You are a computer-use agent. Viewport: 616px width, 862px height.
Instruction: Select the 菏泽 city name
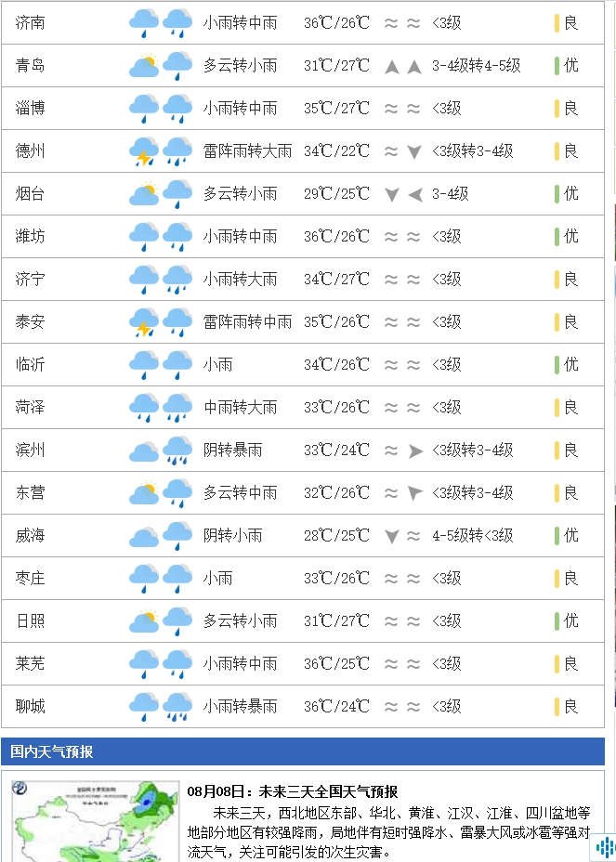[31, 408]
